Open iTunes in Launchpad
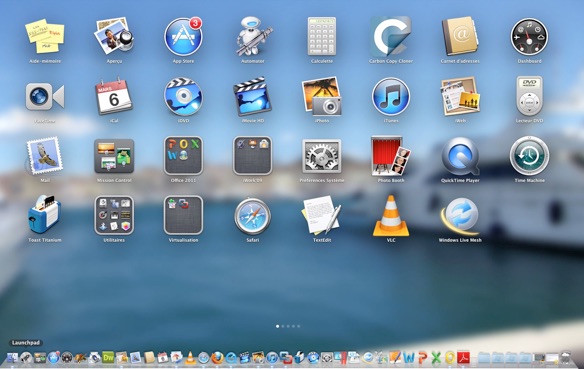584x369 pixels. coord(391,96)
